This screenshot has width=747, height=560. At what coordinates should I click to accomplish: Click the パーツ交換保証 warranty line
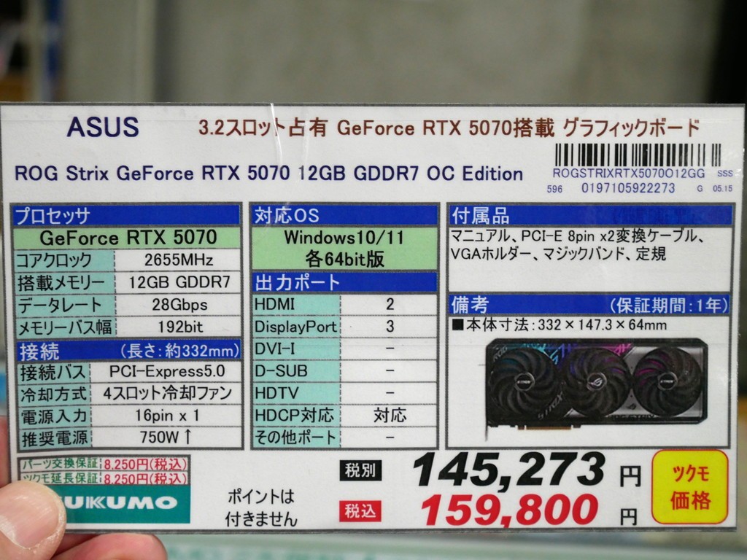pos(103,464)
